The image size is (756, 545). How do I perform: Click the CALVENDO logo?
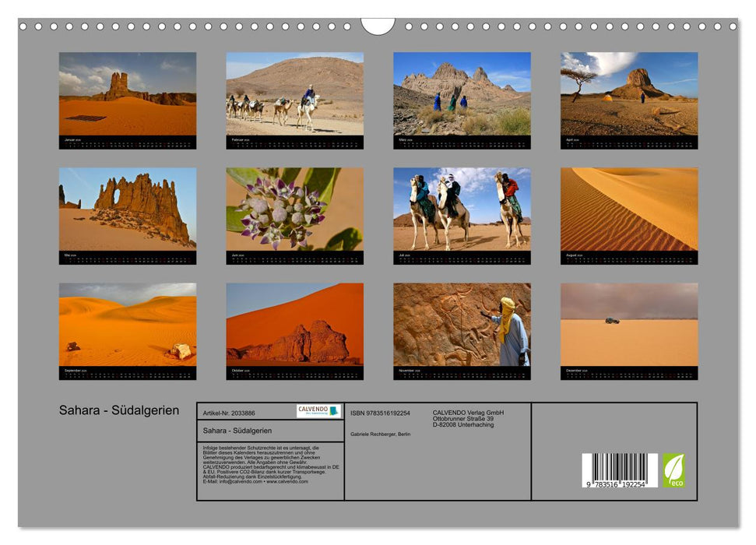(x=318, y=410)
